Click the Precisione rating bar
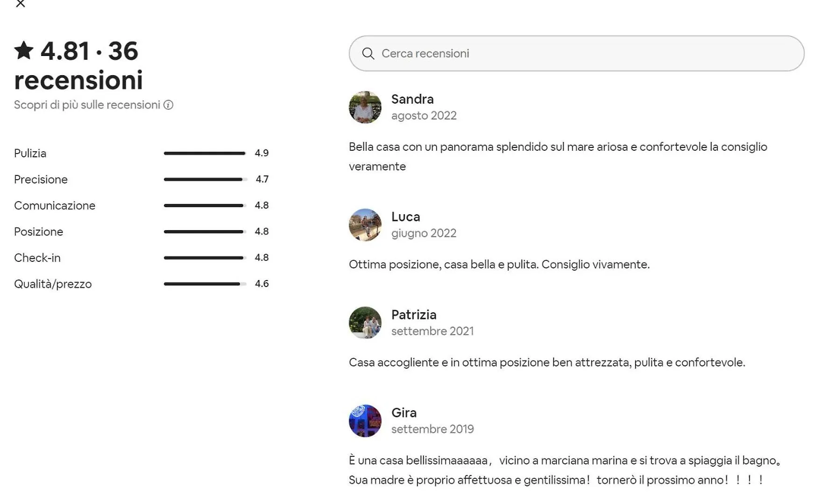This screenshot has height=504, width=822. [x=205, y=179]
